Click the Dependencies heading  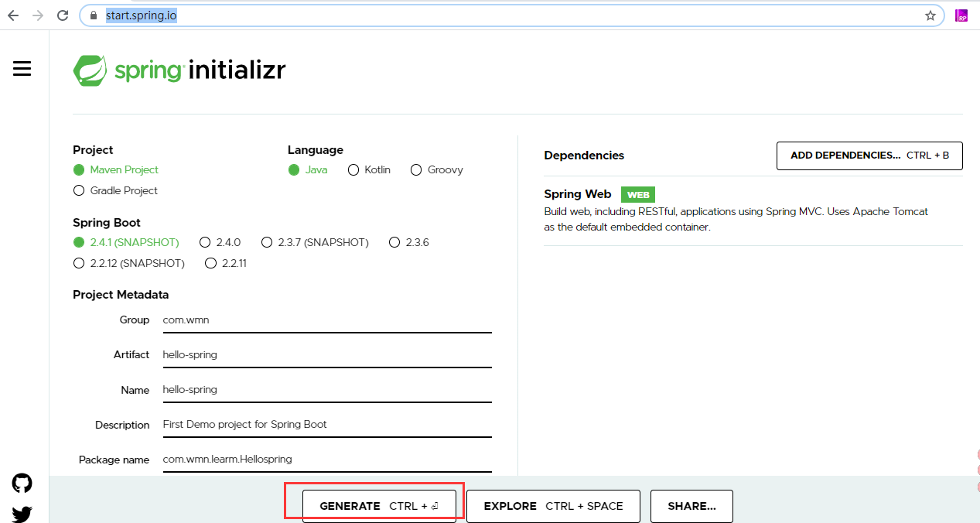click(584, 156)
